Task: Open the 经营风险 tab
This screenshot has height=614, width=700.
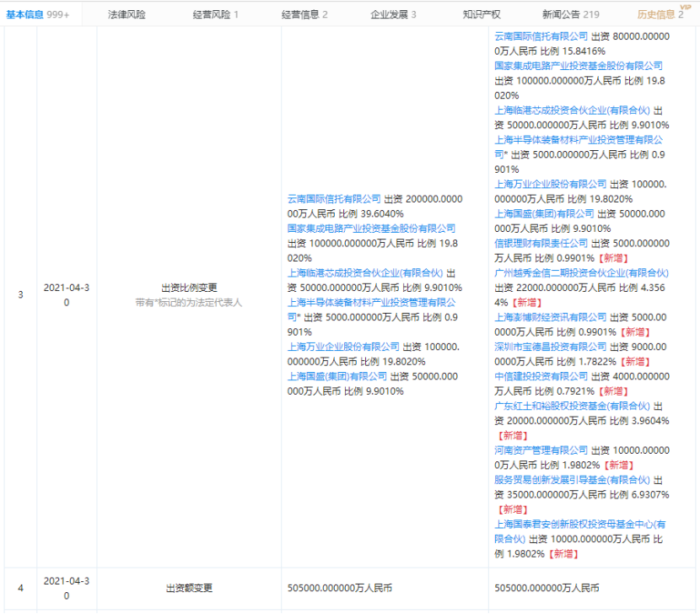Action: click(216, 14)
